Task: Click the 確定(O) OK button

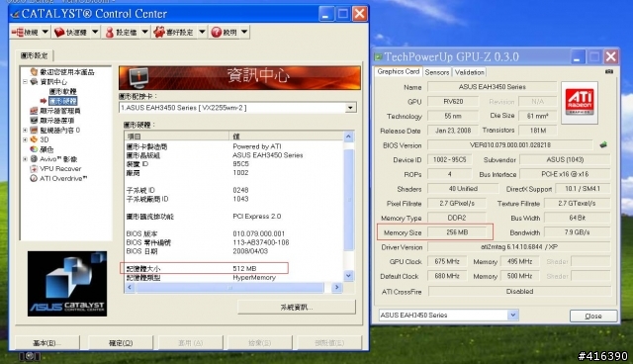Action: 121,343
